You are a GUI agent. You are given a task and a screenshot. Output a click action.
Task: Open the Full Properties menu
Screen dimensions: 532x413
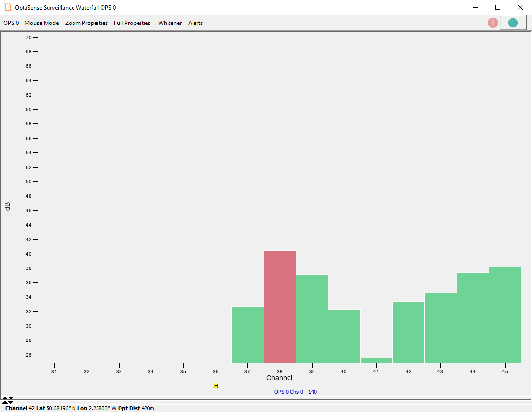pos(132,23)
